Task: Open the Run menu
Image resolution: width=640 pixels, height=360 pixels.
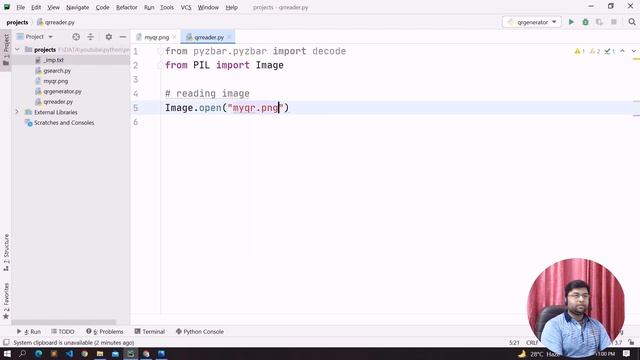Action: (x=149, y=7)
